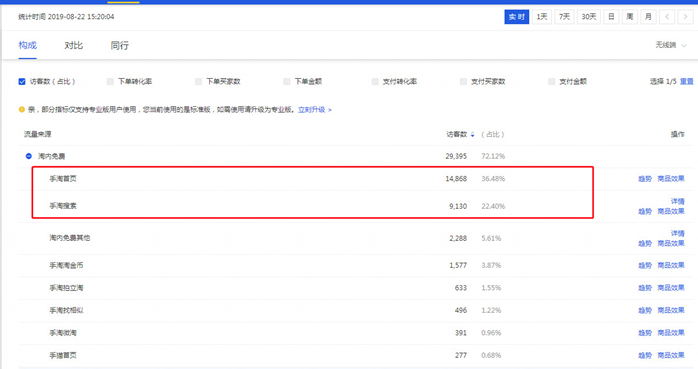Switch to the 构成 tab
Viewport: 698px width, 369px height.
click(28, 45)
